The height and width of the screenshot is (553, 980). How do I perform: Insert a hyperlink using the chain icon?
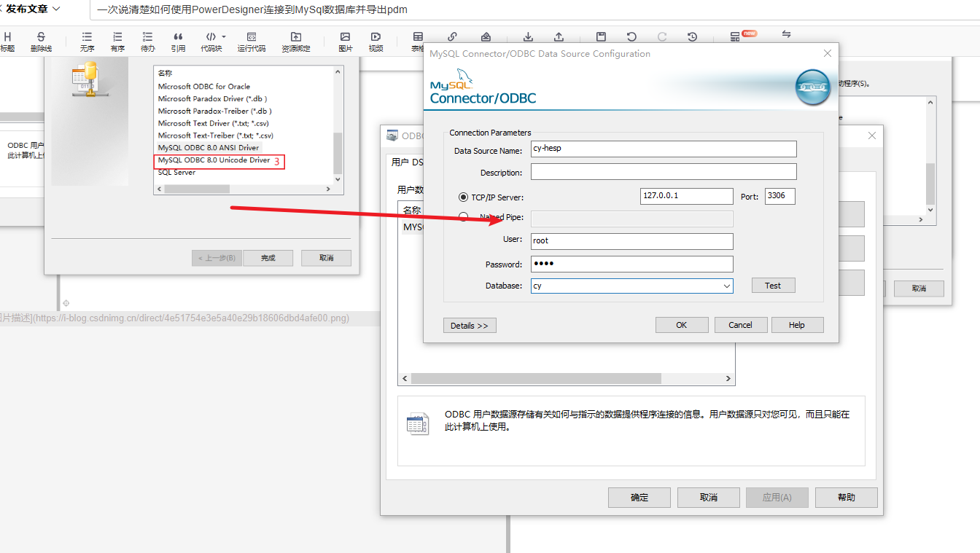point(452,36)
